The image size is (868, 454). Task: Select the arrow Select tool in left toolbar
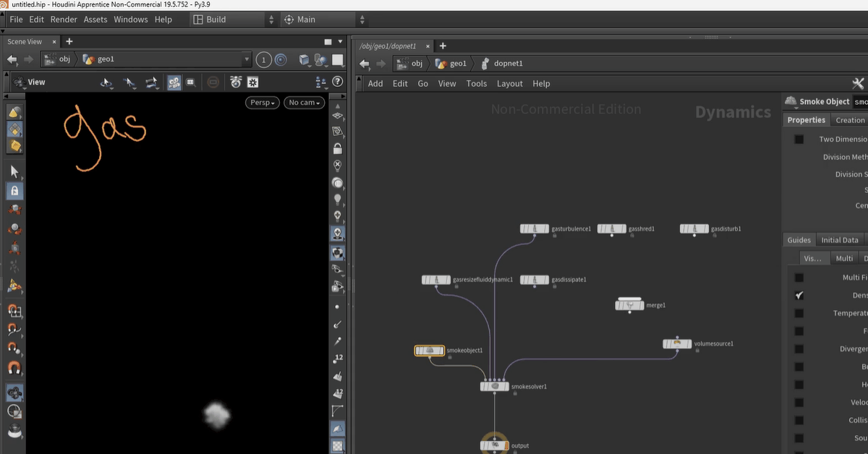[14, 172]
